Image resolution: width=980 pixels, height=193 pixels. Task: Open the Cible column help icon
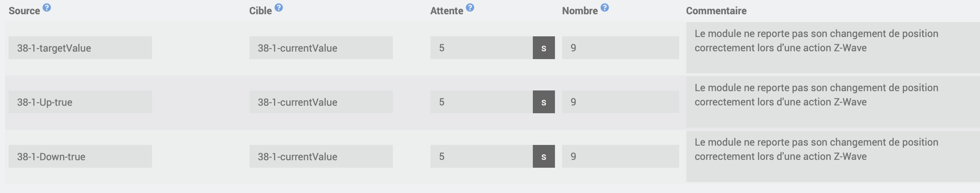coord(278,7)
